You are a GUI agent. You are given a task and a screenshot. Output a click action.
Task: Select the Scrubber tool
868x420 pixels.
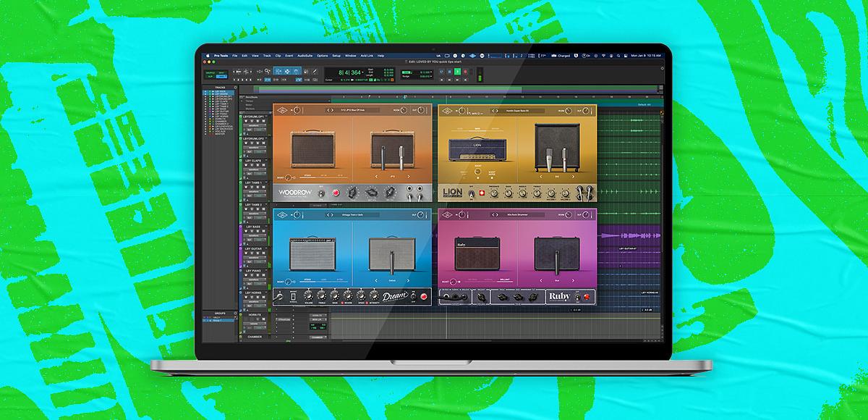click(306, 71)
